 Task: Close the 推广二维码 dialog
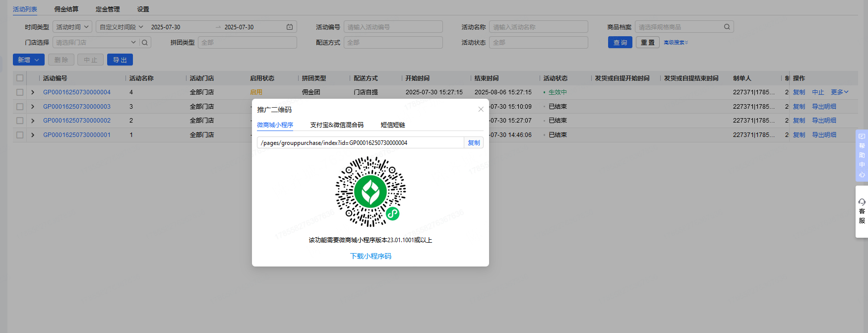(x=481, y=109)
